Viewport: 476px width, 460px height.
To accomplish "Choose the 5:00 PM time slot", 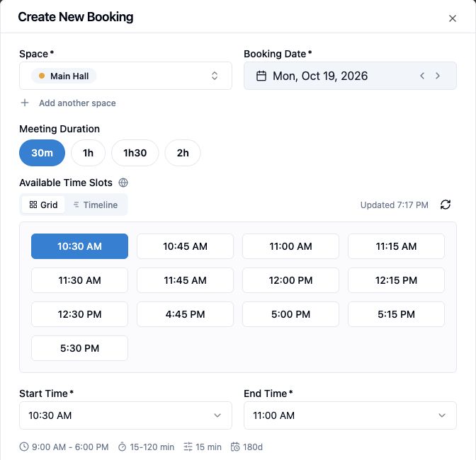I will click(290, 314).
